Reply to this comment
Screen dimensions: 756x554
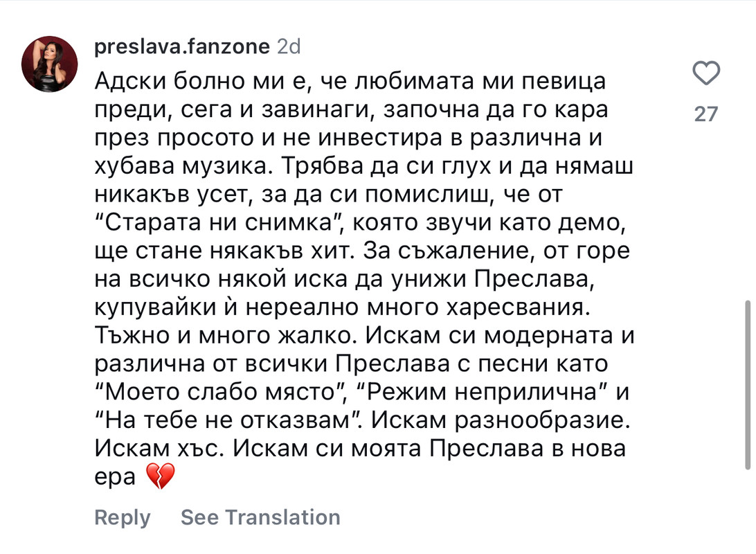[122, 517]
